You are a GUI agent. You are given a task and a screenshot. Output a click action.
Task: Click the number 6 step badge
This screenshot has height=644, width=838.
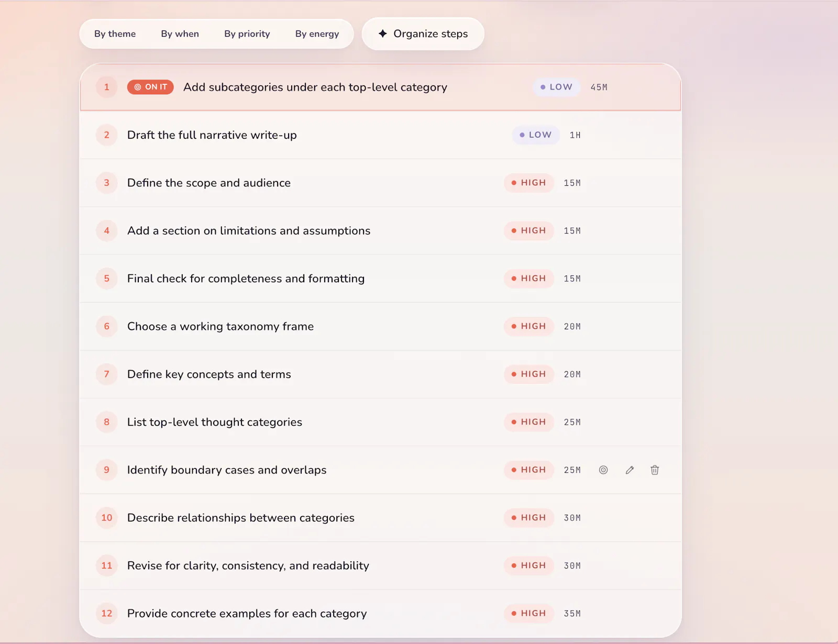coord(107,326)
